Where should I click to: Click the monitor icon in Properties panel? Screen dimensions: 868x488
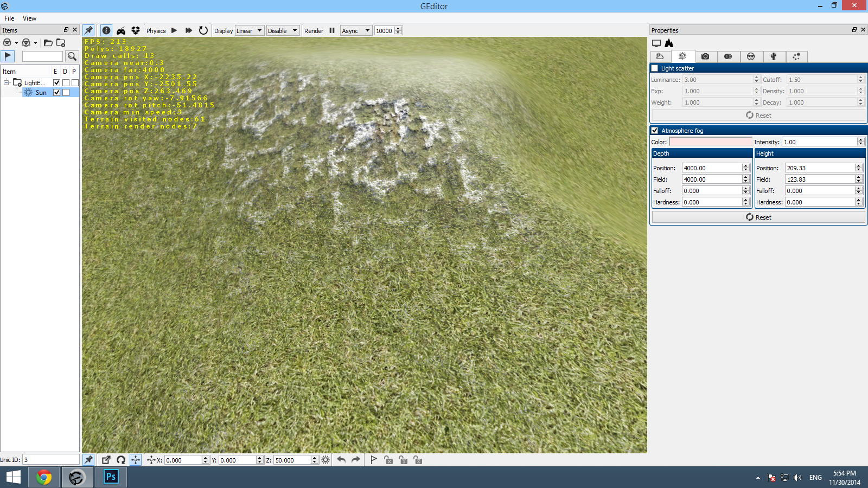(x=656, y=43)
